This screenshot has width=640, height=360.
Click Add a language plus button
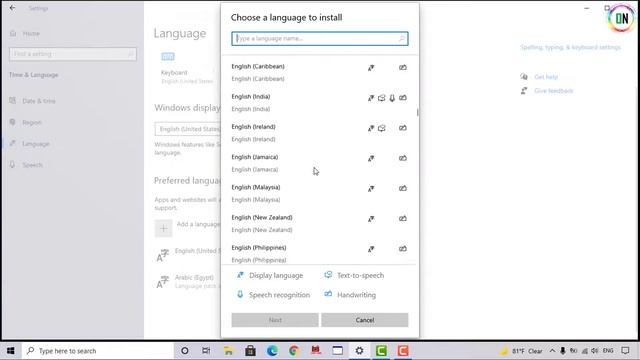(163, 228)
